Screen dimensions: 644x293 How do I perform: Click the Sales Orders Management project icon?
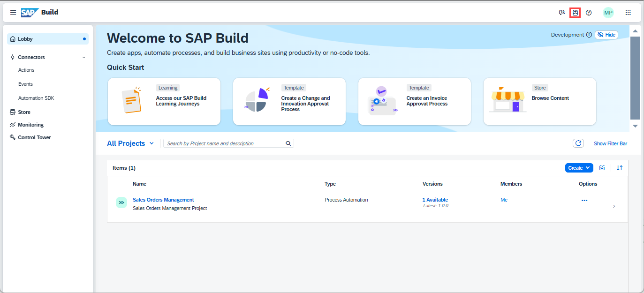pyautogui.click(x=121, y=203)
